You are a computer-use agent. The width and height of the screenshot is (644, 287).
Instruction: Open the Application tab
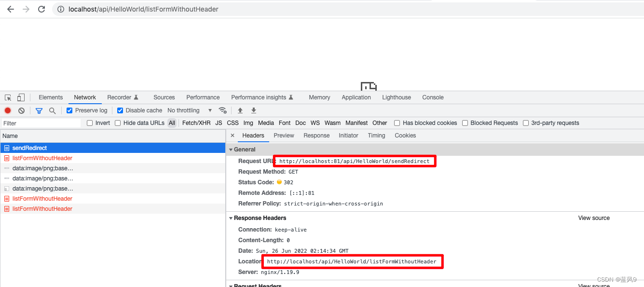[x=356, y=97]
